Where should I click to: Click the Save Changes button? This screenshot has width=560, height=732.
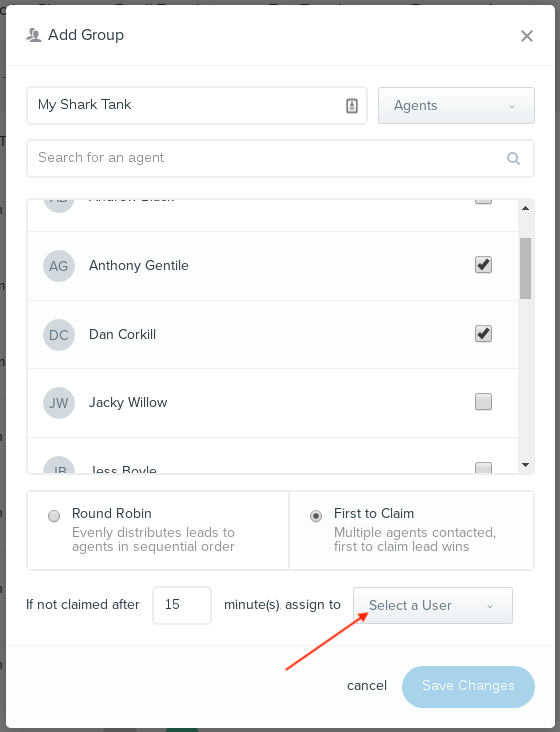click(x=468, y=687)
